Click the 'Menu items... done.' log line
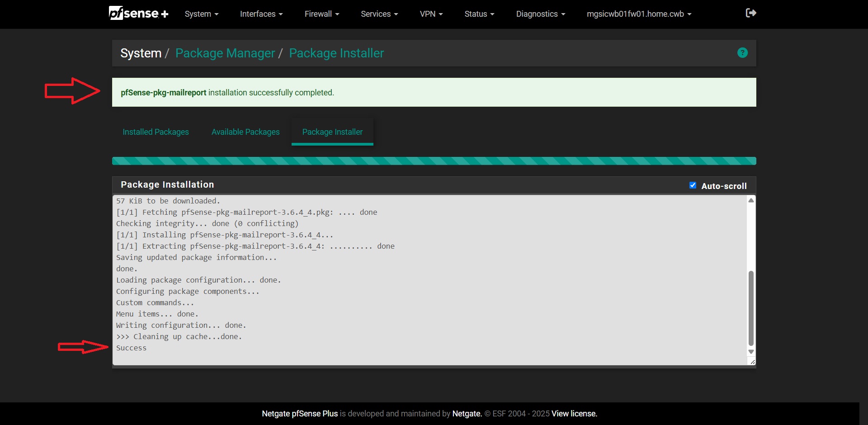 pyautogui.click(x=157, y=314)
